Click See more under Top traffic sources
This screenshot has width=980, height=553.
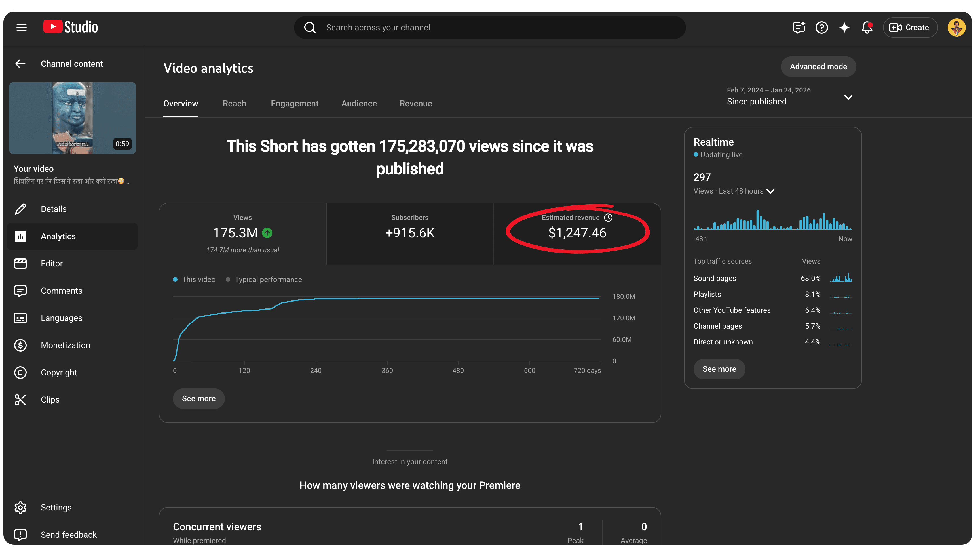tap(719, 369)
